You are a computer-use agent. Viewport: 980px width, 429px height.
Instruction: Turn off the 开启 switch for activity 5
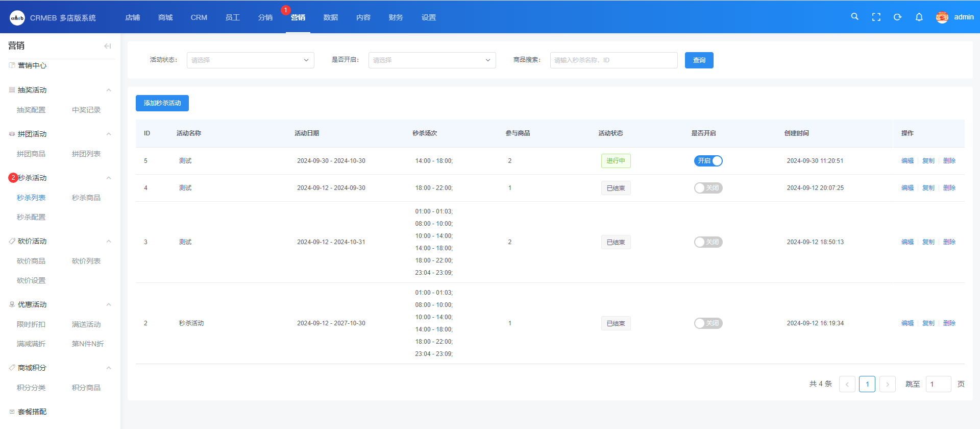(708, 161)
